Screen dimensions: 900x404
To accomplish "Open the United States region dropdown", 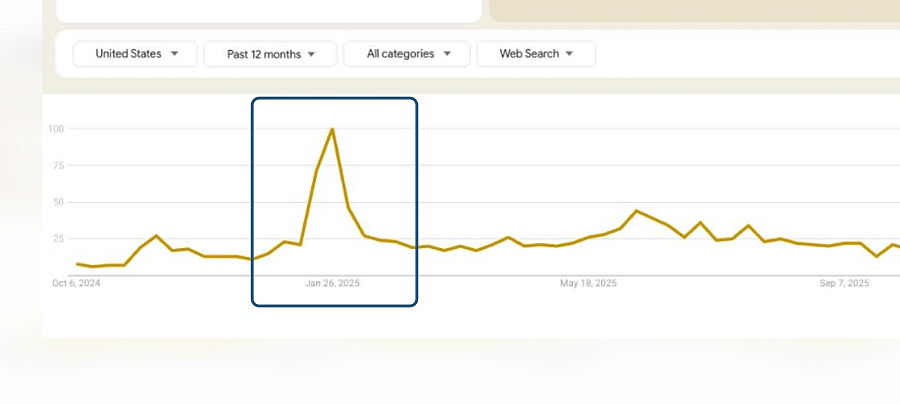I will pos(136,54).
